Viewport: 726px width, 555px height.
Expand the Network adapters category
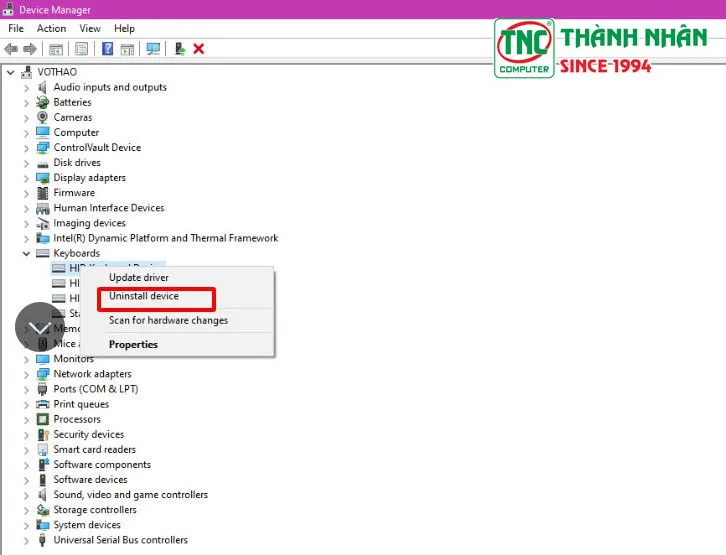point(27,374)
